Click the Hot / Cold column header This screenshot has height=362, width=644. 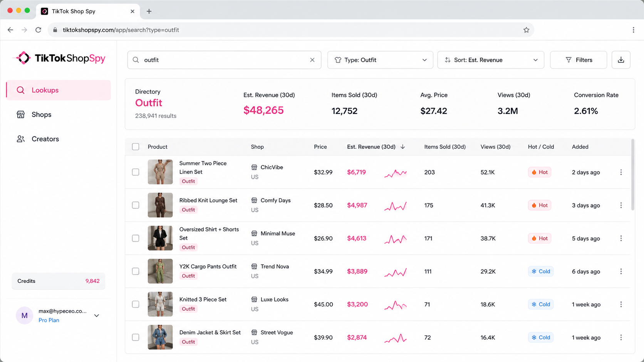[541, 147]
